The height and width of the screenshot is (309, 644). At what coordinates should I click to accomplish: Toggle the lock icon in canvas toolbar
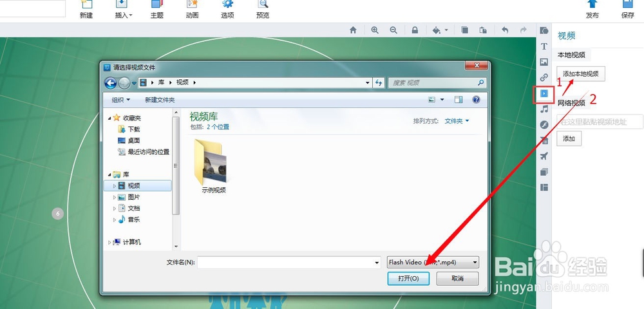(x=415, y=30)
